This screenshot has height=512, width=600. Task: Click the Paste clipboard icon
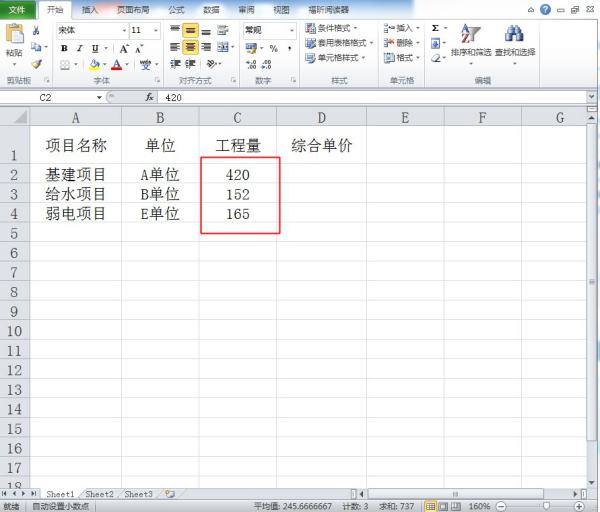coord(15,34)
